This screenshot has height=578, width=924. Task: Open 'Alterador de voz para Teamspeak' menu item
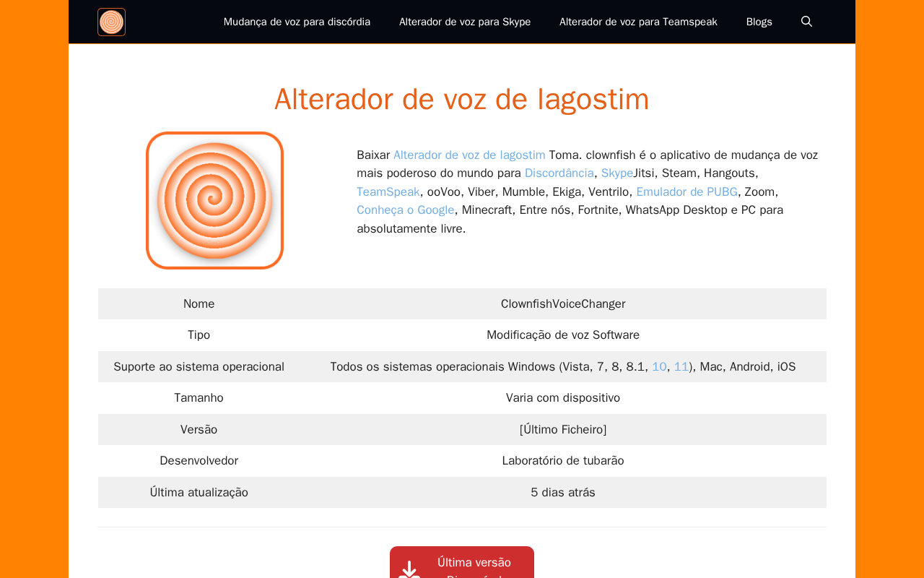(x=638, y=22)
